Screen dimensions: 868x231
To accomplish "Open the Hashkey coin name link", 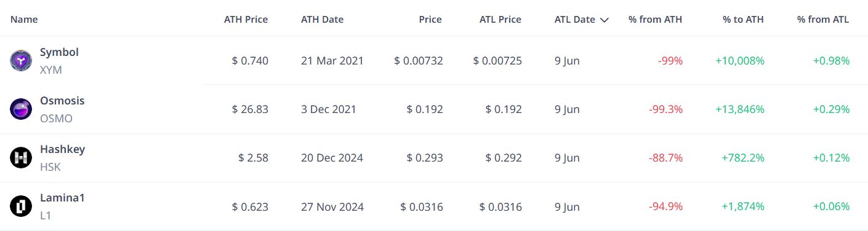I will tap(62, 149).
